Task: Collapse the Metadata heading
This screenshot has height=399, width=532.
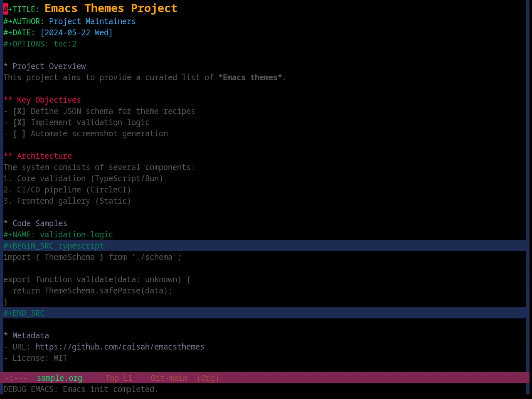Action: click(x=26, y=335)
